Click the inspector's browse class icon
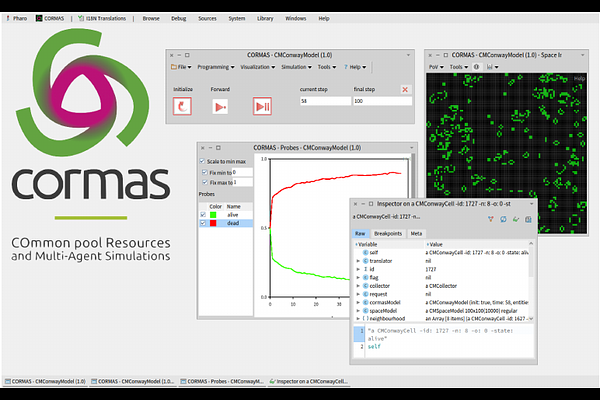This screenshot has height=400, width=600. (528, 219)
